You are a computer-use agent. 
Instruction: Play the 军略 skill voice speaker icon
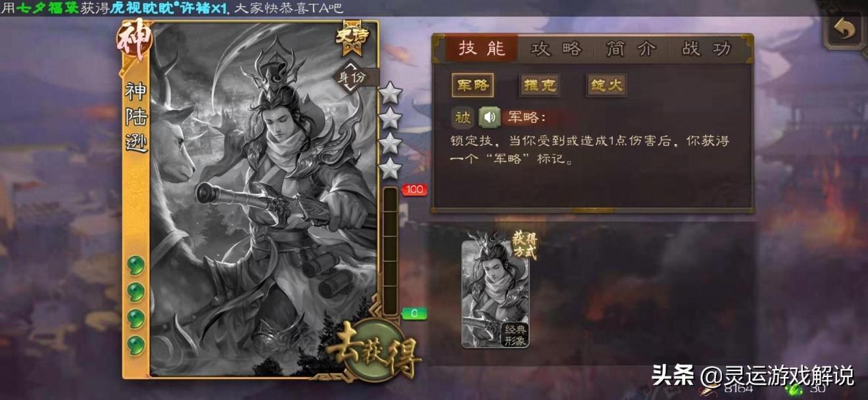pyautogui.click(x=489, y=118)
